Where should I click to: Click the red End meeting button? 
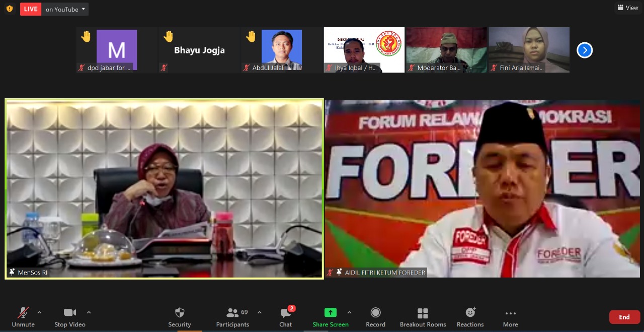pyautogui.click(x=624, y=317)
